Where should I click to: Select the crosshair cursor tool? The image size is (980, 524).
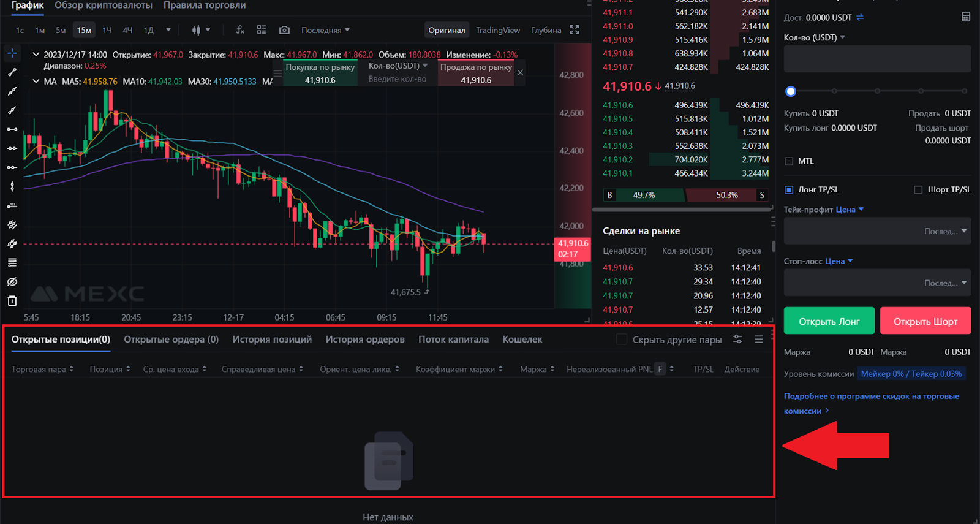tap(12, 53)
